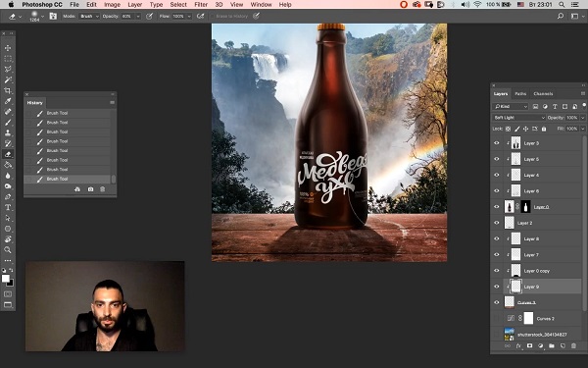Switch to the Paths tab
The width and height of the screenshot is (588, 368).
coord(520,94)
